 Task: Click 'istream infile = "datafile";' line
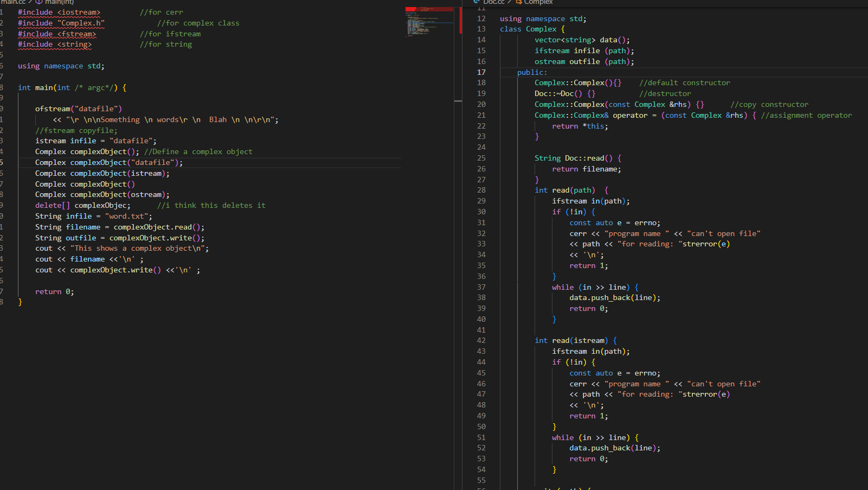(x=96, y=141)
